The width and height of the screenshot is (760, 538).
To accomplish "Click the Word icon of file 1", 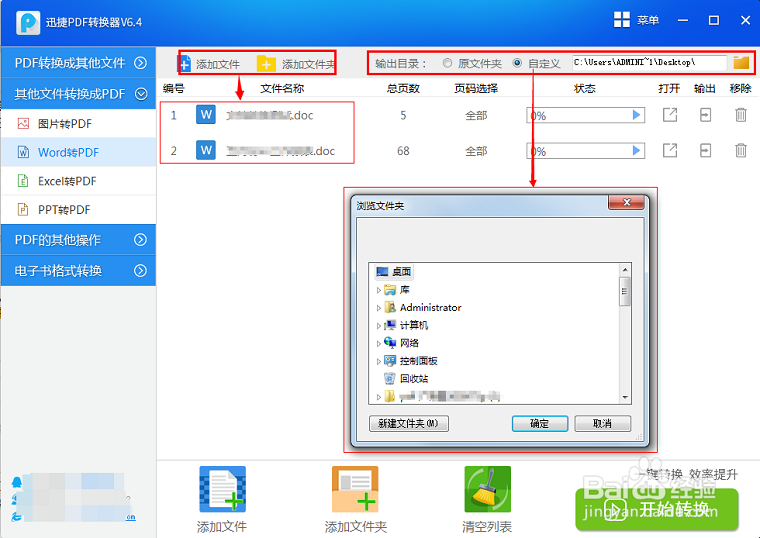I will 206,115.
